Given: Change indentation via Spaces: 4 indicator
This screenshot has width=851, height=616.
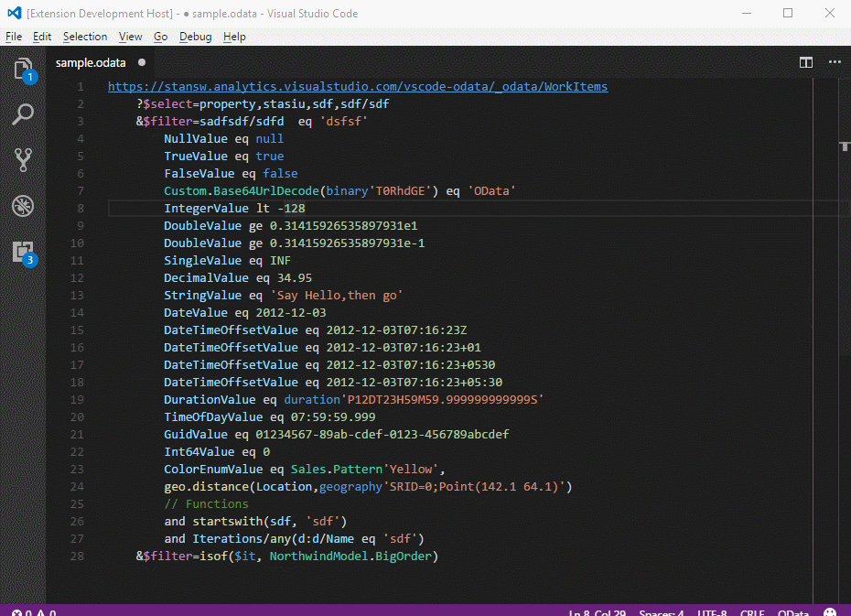Looking at the screenshot, I should click(x=661, y=611).
